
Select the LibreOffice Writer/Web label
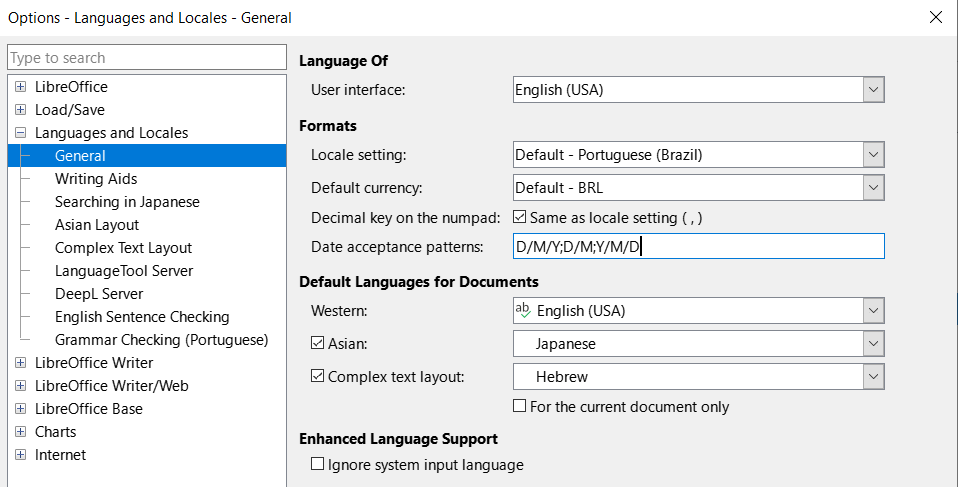pos(112,386)
